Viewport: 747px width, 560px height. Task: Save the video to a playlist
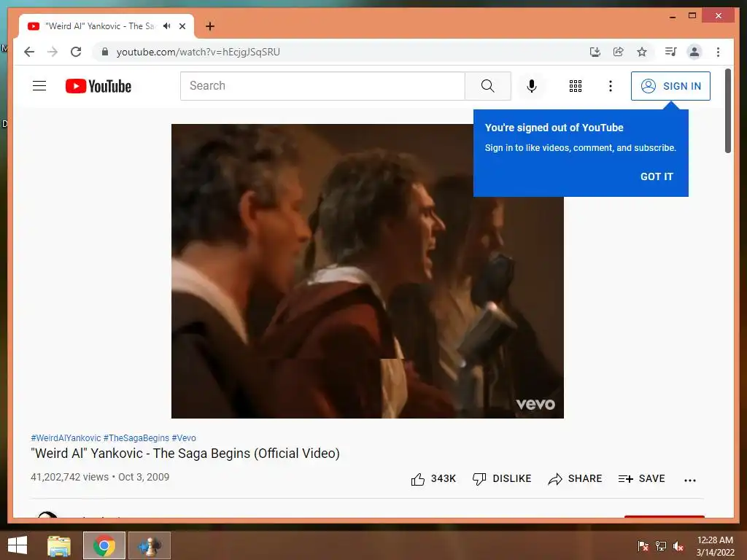641,478
